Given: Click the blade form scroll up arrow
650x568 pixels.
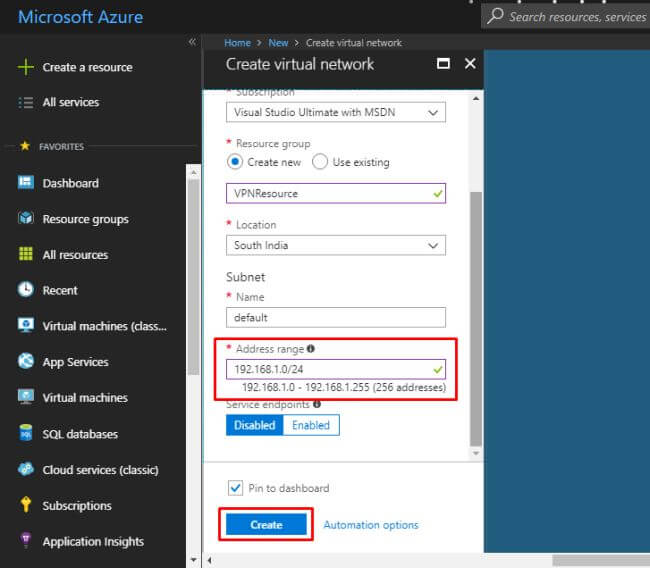Looking at the screenshot, I should (x=476, y=98).
